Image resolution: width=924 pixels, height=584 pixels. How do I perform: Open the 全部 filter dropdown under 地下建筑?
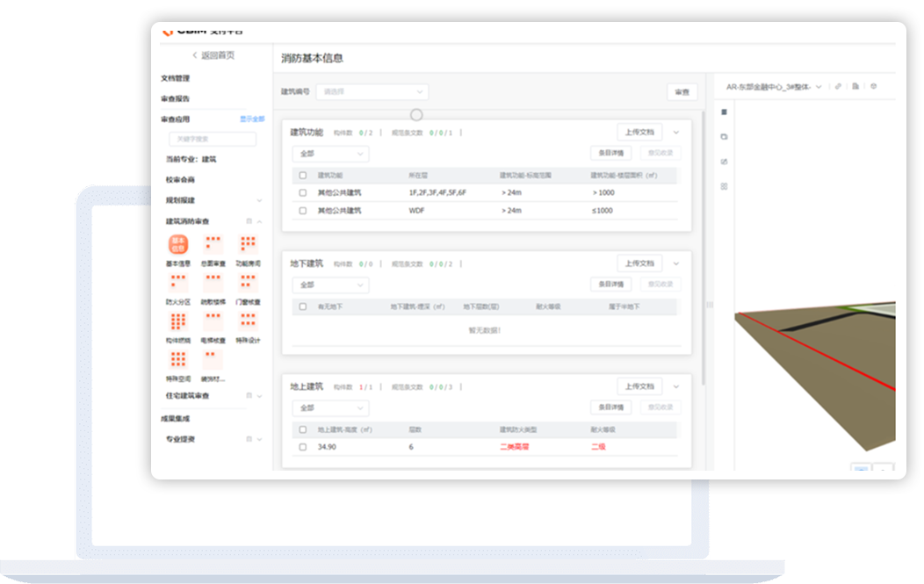tap(330, 285)
